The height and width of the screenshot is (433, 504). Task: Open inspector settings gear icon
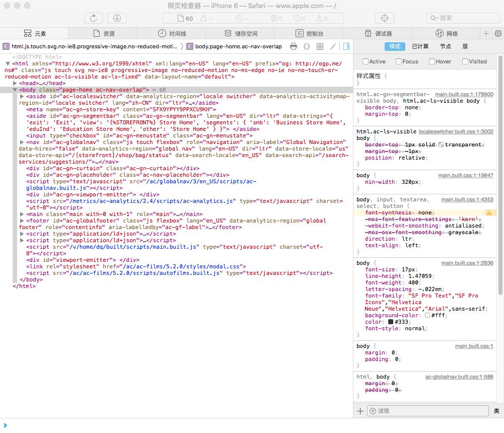tap(498, 34)
